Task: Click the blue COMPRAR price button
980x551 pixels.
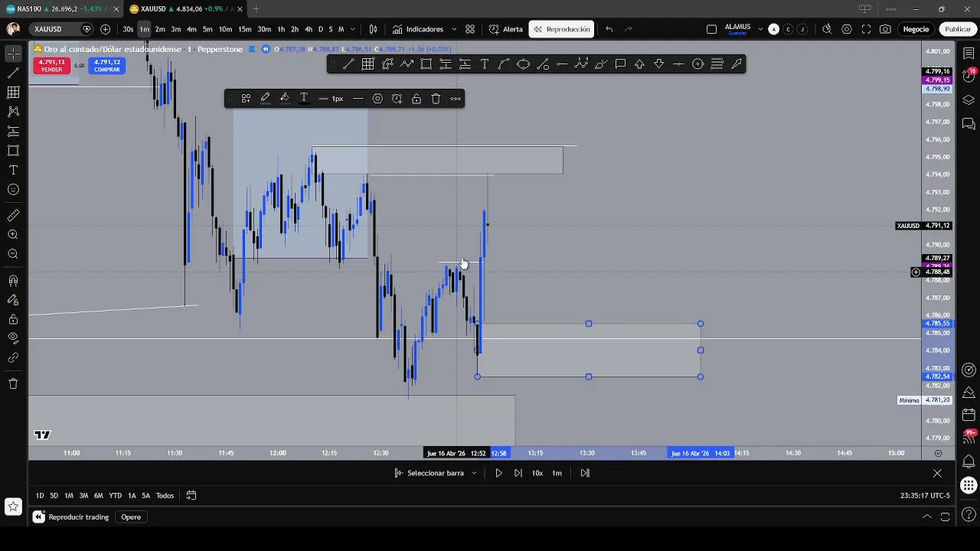Action: [107, 66]
